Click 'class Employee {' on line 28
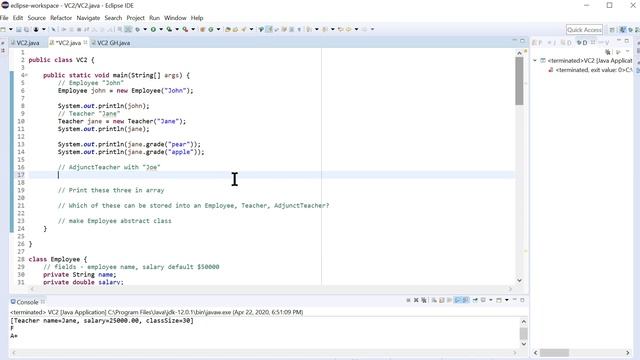The image size is (640, 360). point(58,259)
